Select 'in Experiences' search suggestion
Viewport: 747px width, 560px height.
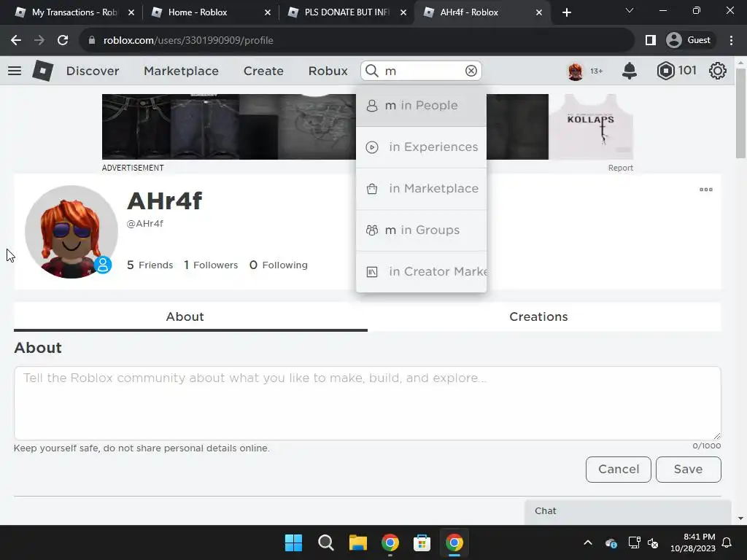[x=421, y=147]
